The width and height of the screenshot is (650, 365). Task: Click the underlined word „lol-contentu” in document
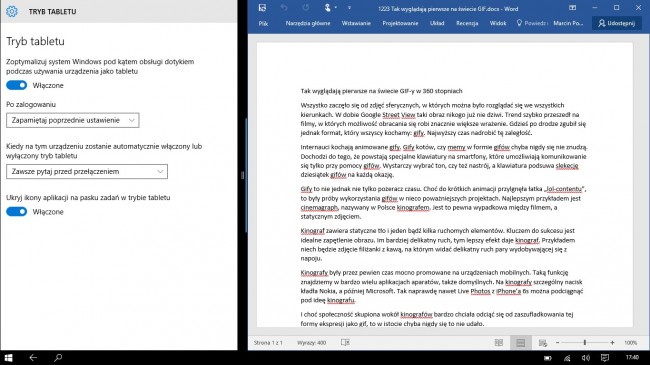click(x=564, y=189)
